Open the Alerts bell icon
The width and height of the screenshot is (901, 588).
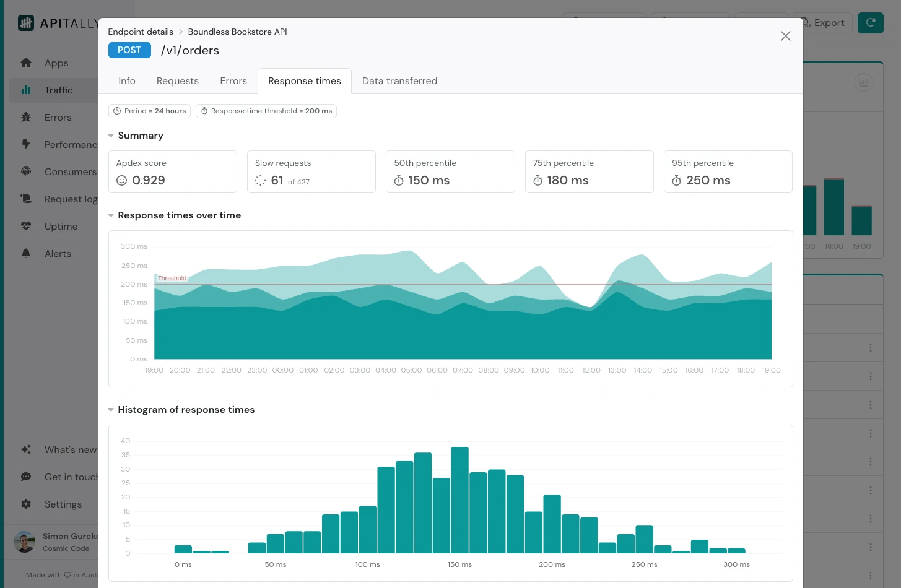click(26, 253)
